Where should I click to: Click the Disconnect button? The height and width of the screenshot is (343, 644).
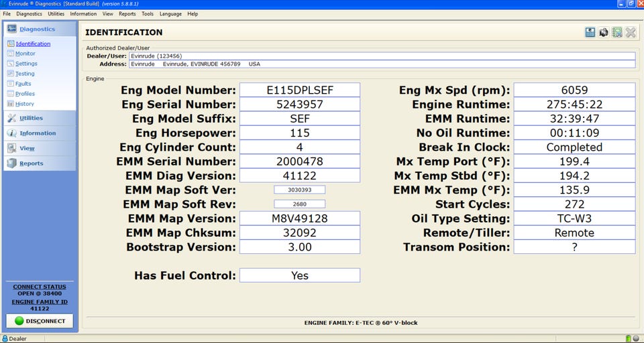(40, 321)
